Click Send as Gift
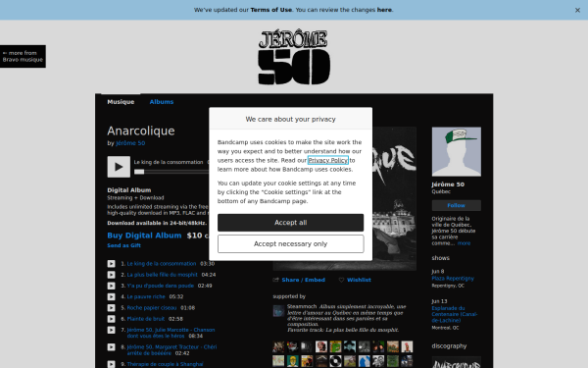This screenshot has height=368, width=588. [123, 245]
